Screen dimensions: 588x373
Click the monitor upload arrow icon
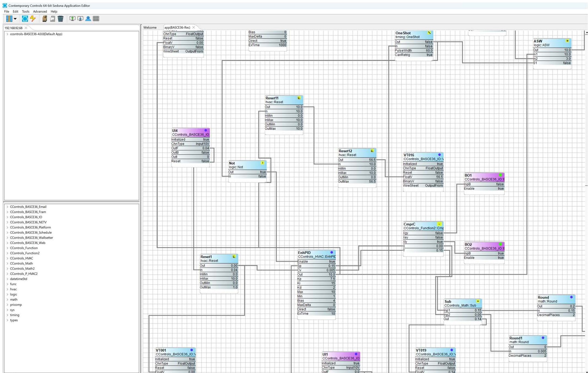pos(72,19)
